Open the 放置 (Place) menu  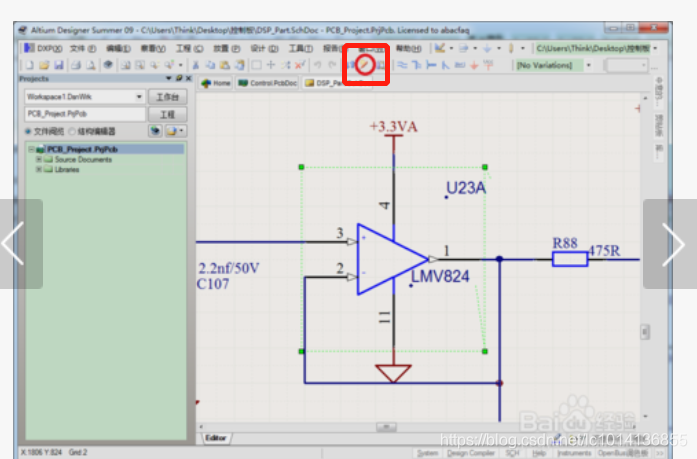click(226, 48)
